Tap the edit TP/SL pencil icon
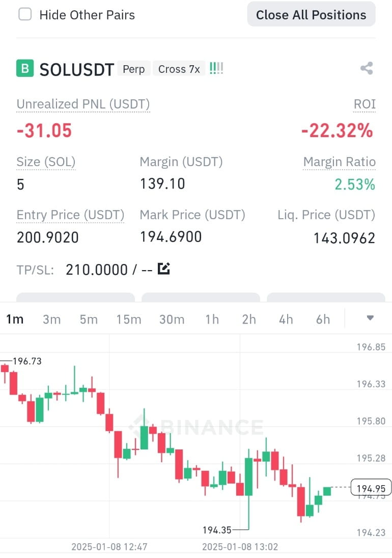This screenshot has height=558, width=392. (163, 269)
